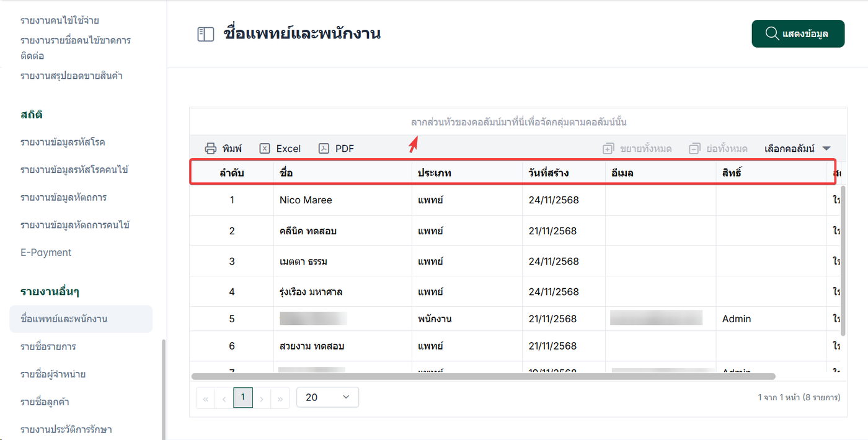The height and width of the screenshot is (440, 868).
Task: Open the page size dropdown showing 20
Action: [x=327, y=397]
